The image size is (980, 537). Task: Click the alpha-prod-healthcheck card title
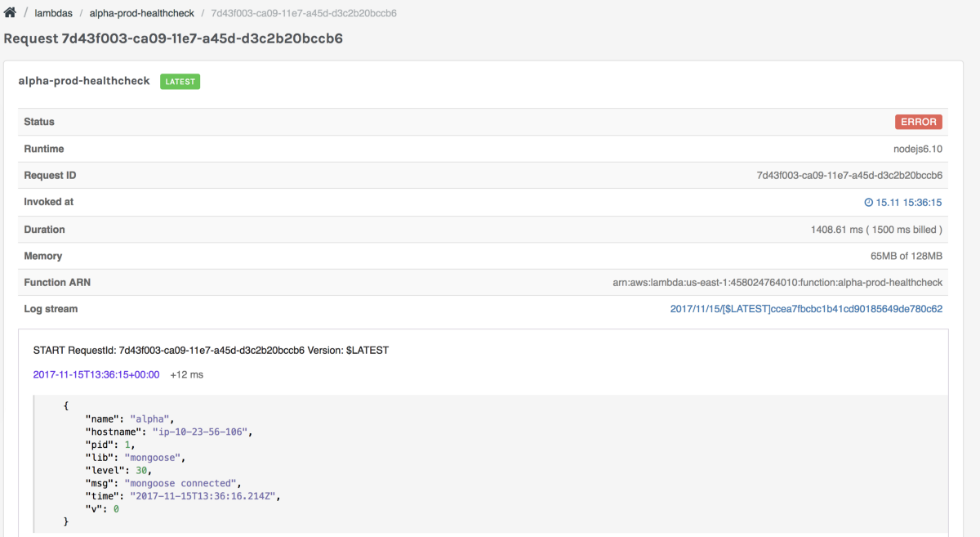[x=84, y=81]
